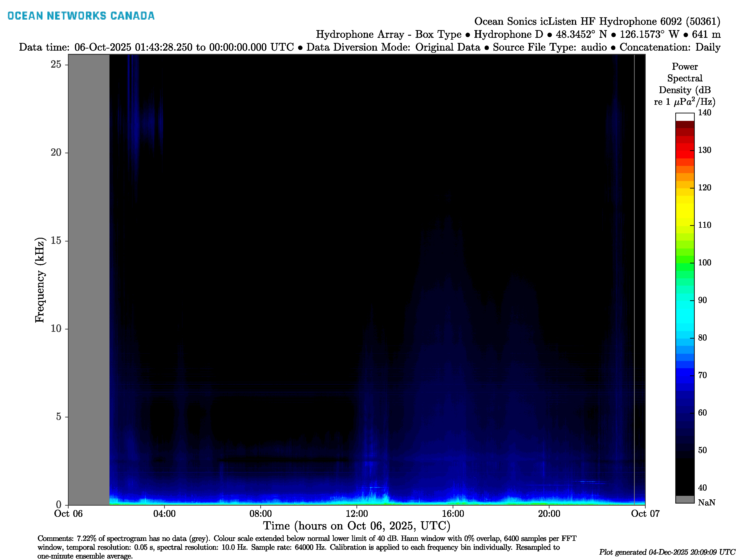Click the Oct 06 axis start label

point(69,514)
